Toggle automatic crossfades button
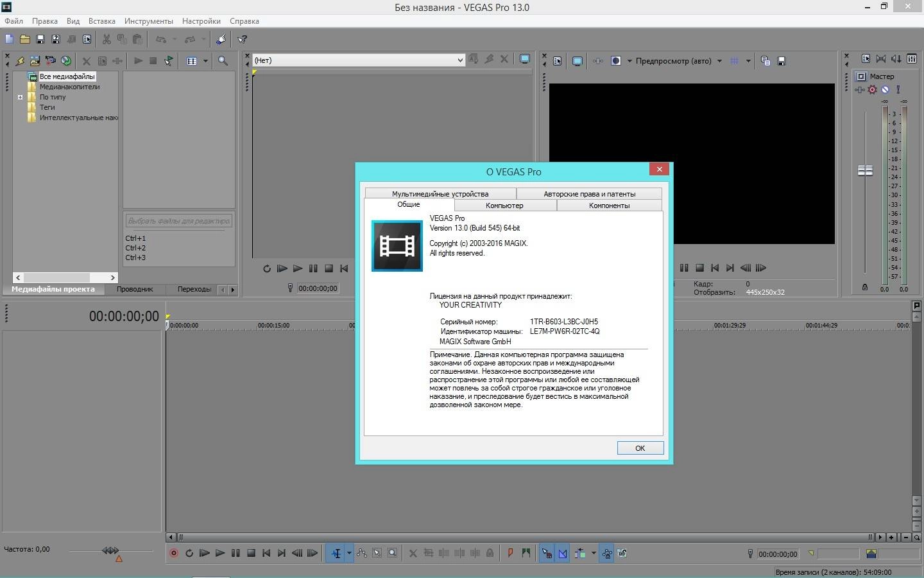Viewport: 924px width, 578px height. click(x=563, y=553)
